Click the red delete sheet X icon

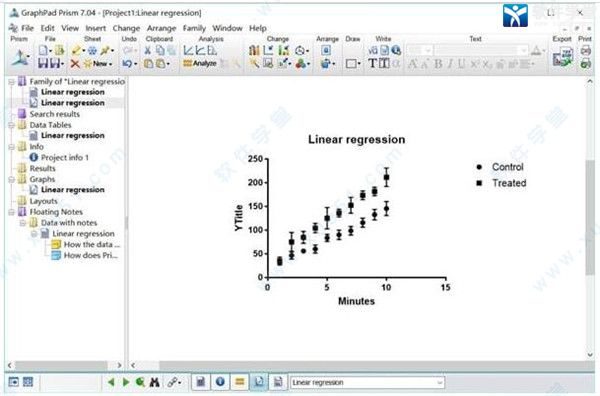click(x=75, y=64)
